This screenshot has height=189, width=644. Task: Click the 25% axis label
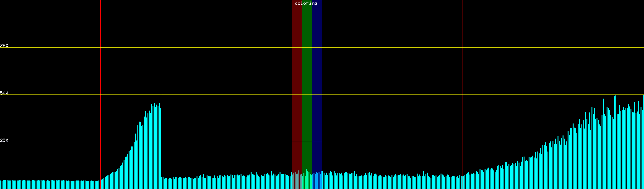[4, 140]
